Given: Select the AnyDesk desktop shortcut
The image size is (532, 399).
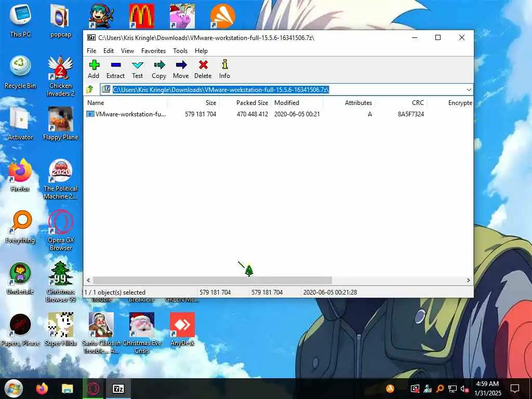Looking at the screenshot, I should [x=182, y=329].
